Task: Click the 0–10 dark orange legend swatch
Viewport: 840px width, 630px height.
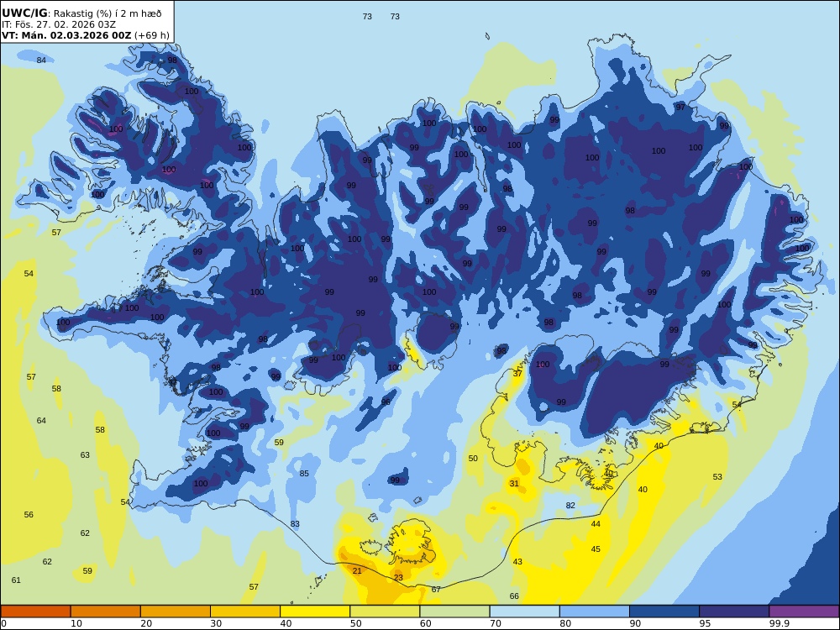Action: point(35,612)
